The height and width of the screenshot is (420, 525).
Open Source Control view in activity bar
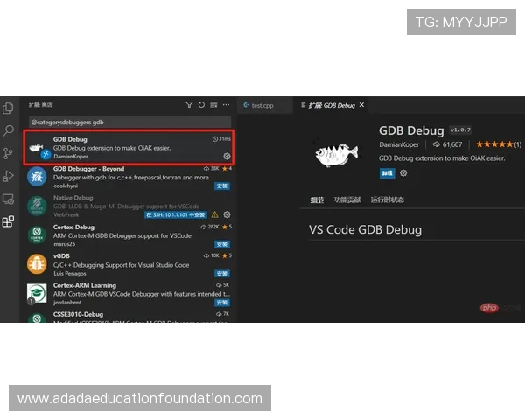point(9,153)
